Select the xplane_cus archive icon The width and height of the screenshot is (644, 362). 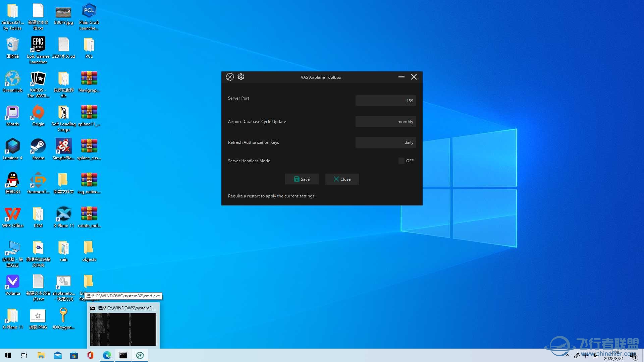tap(89, 149)
